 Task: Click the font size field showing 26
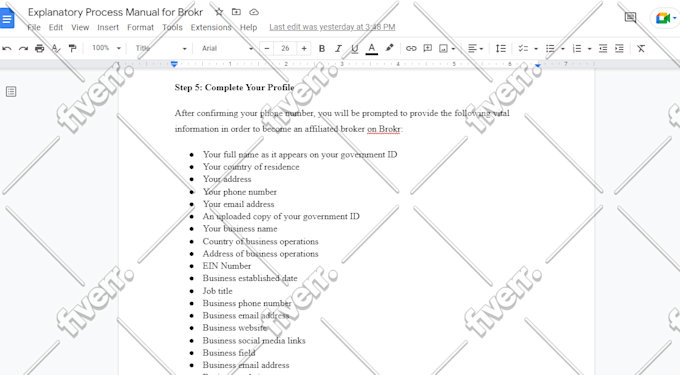285,49
